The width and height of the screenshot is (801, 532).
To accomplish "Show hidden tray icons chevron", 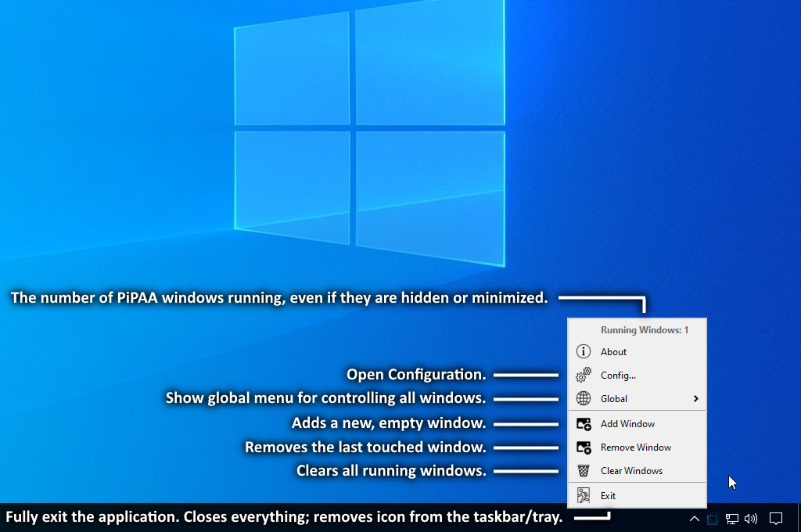I will (x=695, y=519).
